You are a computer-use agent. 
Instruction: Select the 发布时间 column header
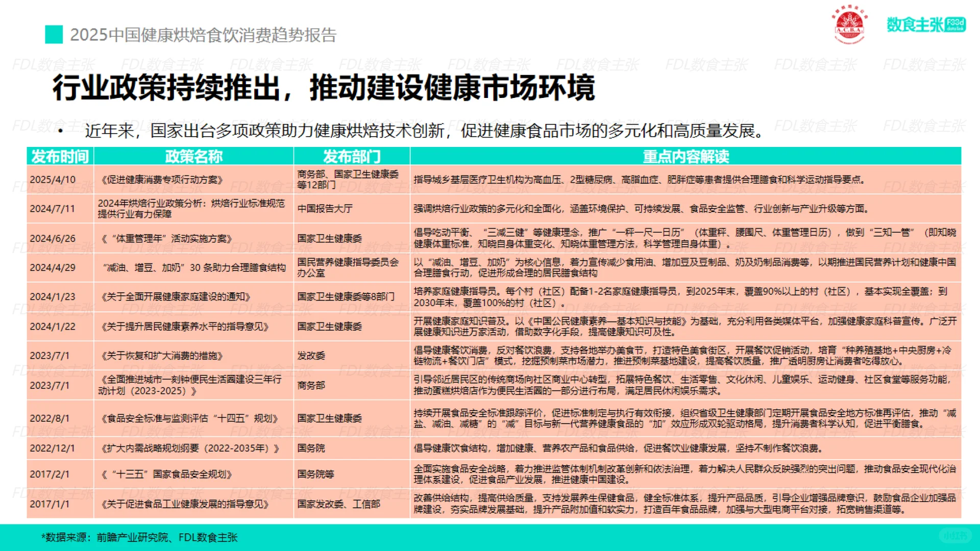60,157
